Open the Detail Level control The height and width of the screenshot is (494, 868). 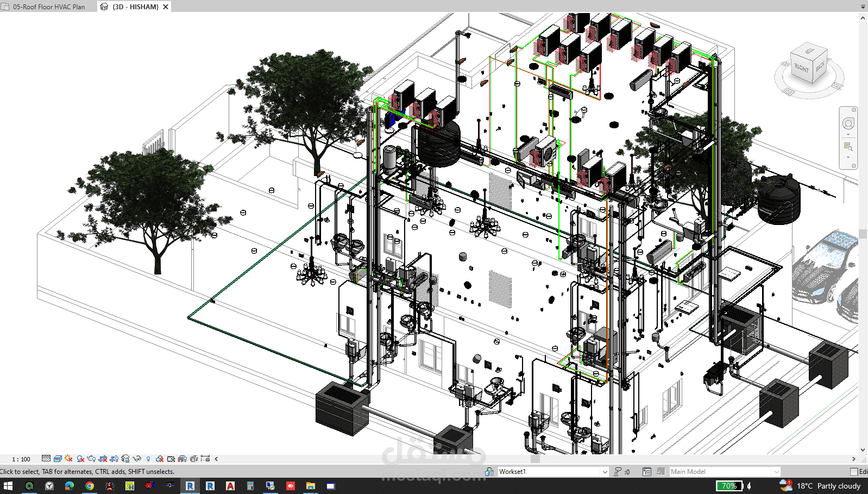tap(46, 459)
